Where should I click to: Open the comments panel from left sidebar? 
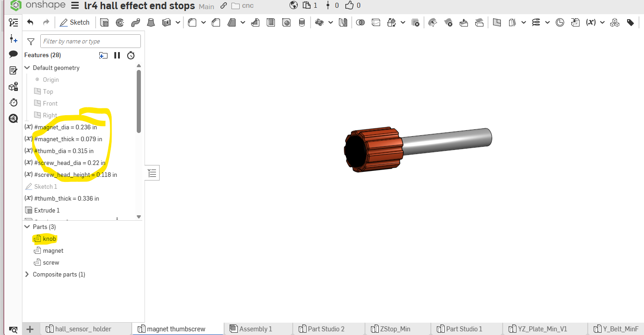[x=13, y=54]
